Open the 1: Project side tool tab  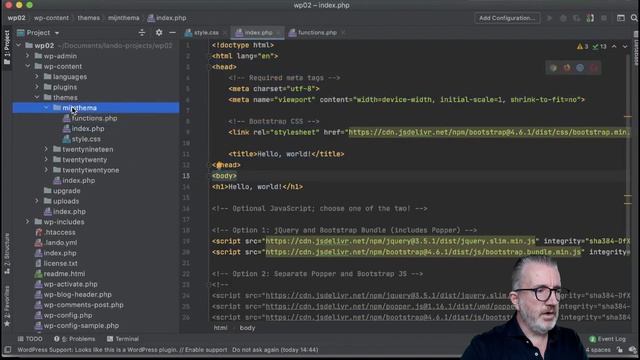(7, 47)
